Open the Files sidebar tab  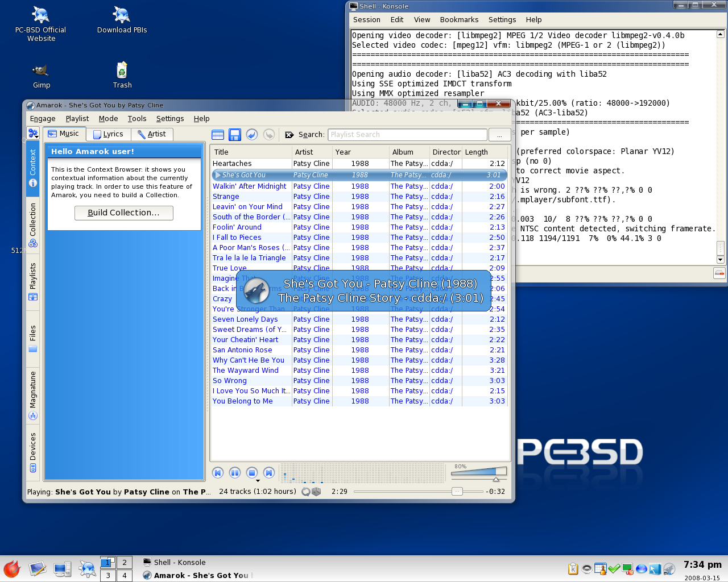click(x=33, y=339)
